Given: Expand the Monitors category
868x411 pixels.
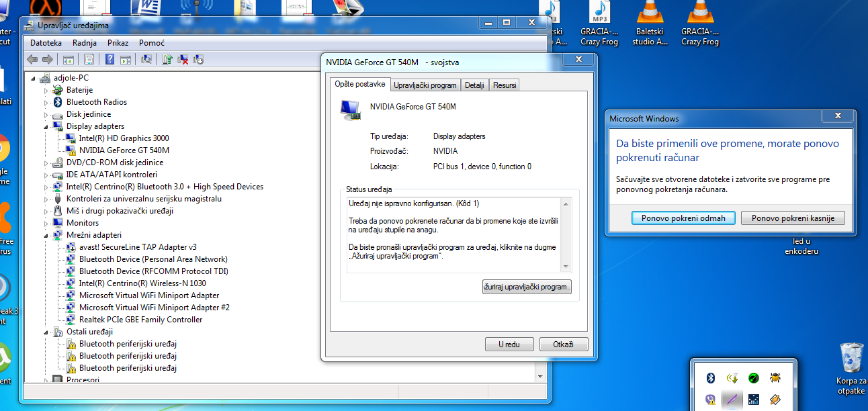Looking at the screenshot, I should 46,223.
